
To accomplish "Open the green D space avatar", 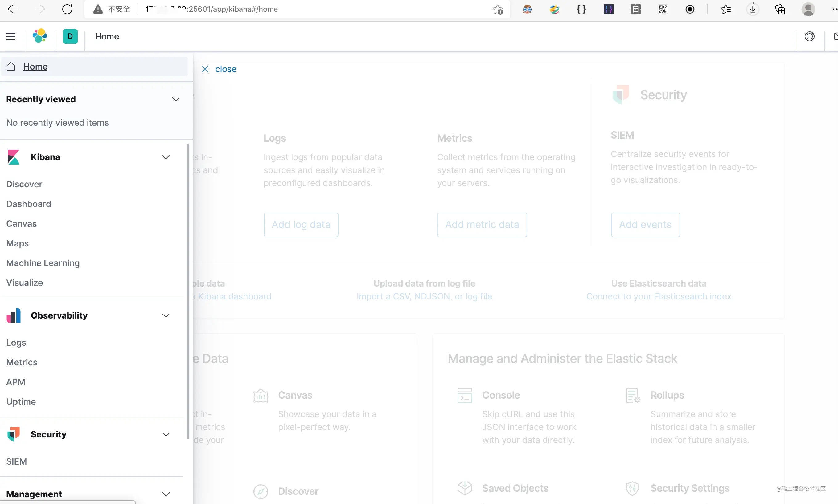I will pos(70,36).
